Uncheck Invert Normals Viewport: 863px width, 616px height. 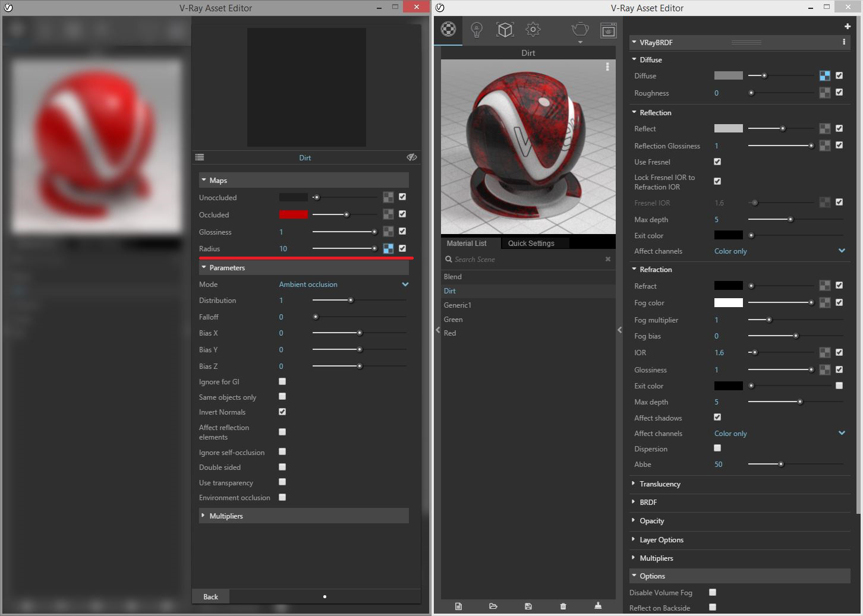pos(282,412)
